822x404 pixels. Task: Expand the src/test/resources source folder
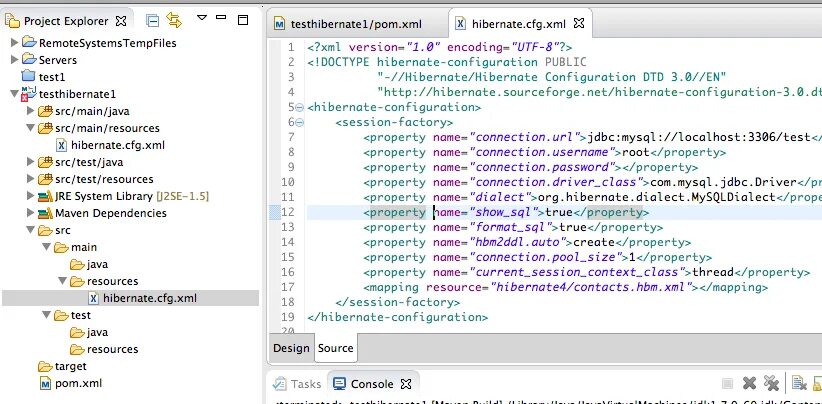30,179
